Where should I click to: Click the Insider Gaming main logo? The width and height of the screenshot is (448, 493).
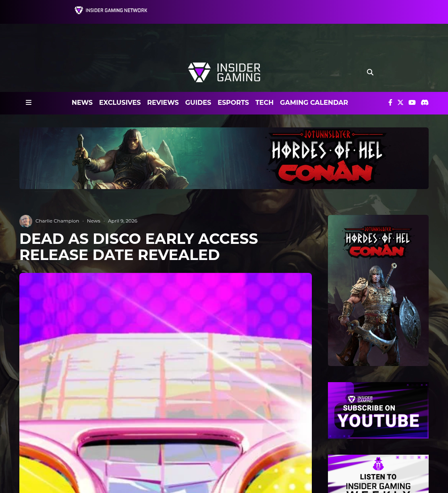pos(224,72)
